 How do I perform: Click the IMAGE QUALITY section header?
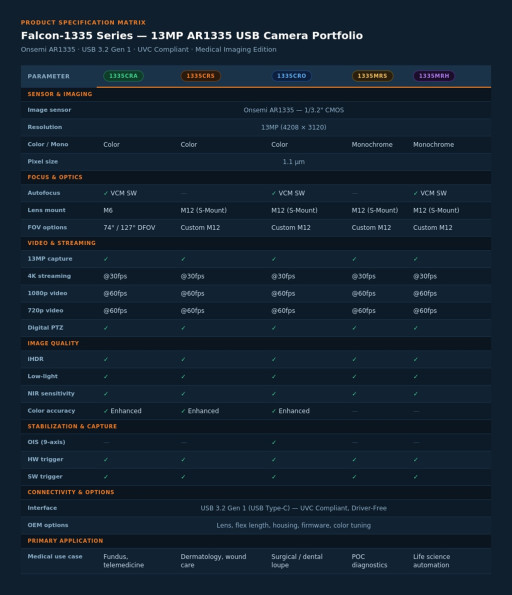click(53, 343)
